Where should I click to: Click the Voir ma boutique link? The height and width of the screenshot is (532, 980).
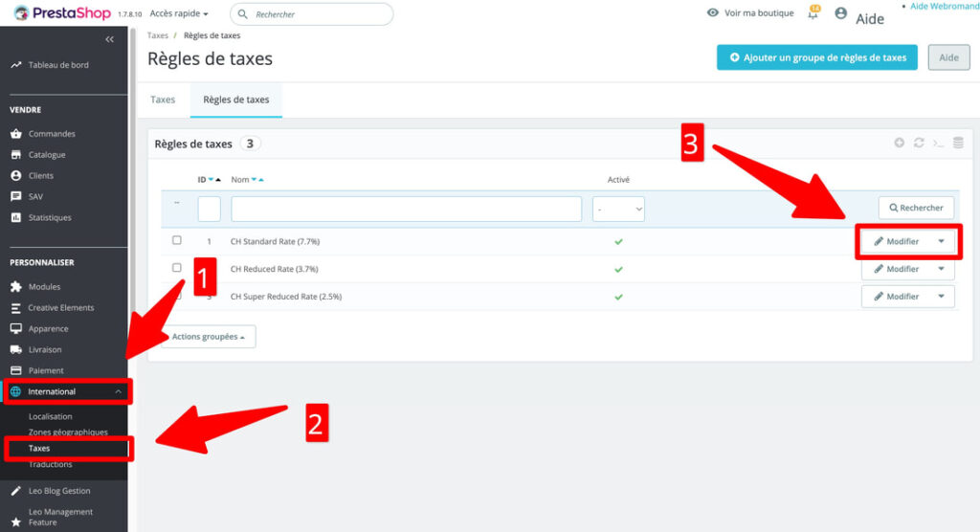[x=750, y=13]
